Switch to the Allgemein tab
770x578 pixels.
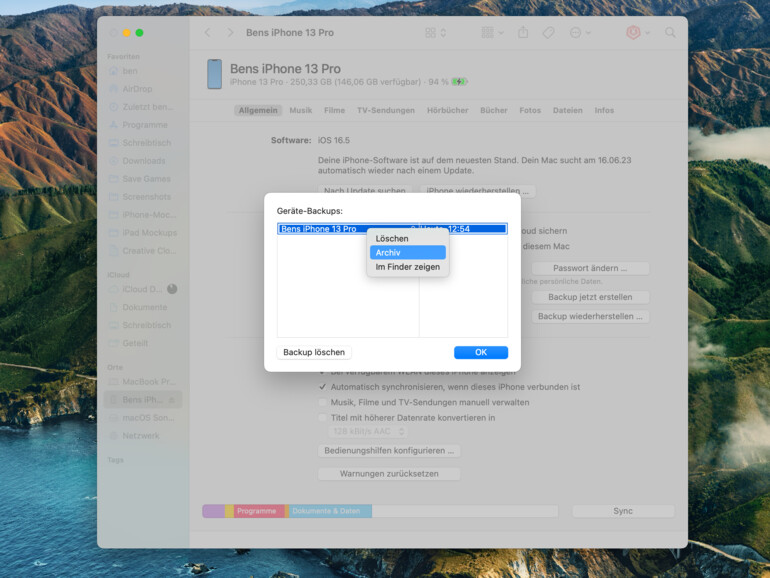(x=258, y=110)
